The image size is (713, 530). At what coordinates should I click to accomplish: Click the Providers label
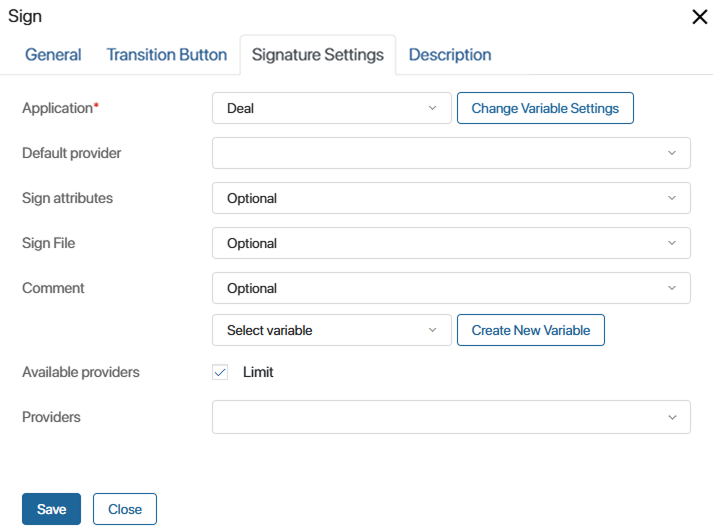[51, 417]
